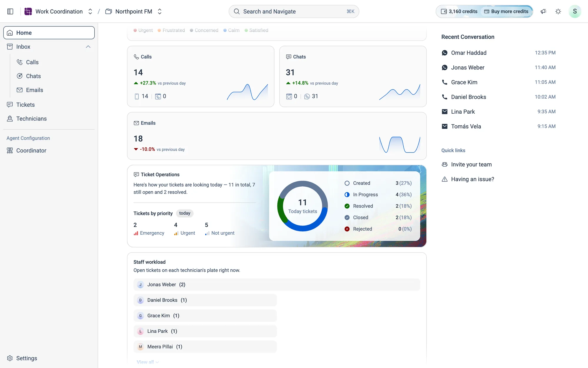
Task: Open the Settings gear in sidebar
Action: [x=22, y=358]
